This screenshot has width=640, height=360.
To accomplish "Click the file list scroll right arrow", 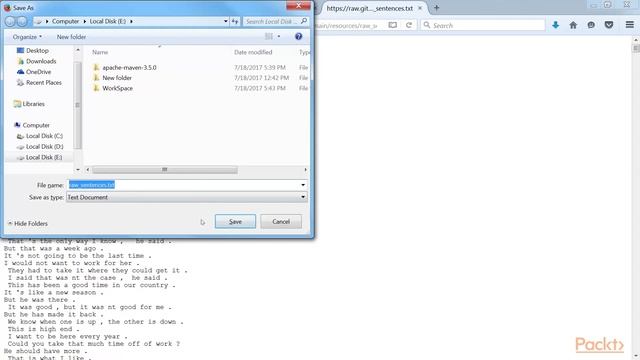I will [305, 169].
